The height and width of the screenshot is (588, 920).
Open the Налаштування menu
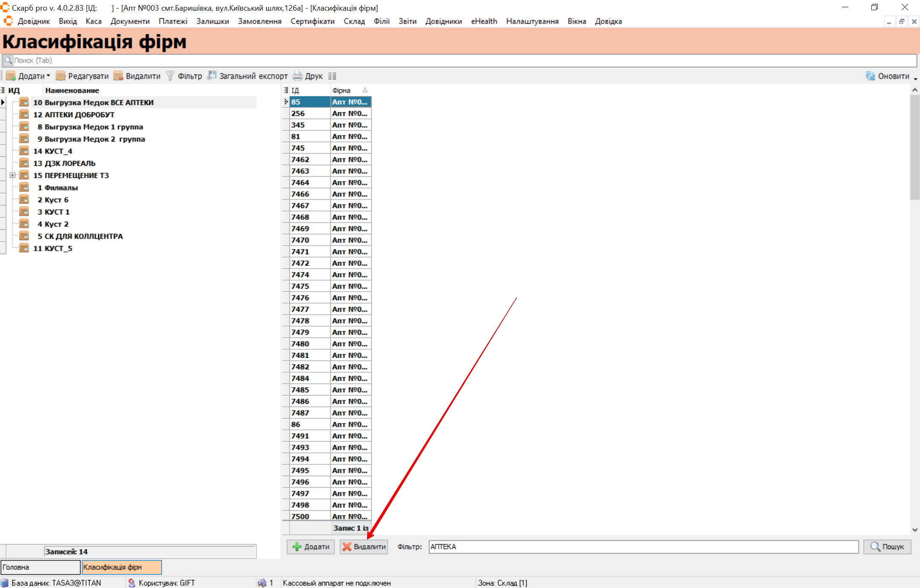point(532,21)
